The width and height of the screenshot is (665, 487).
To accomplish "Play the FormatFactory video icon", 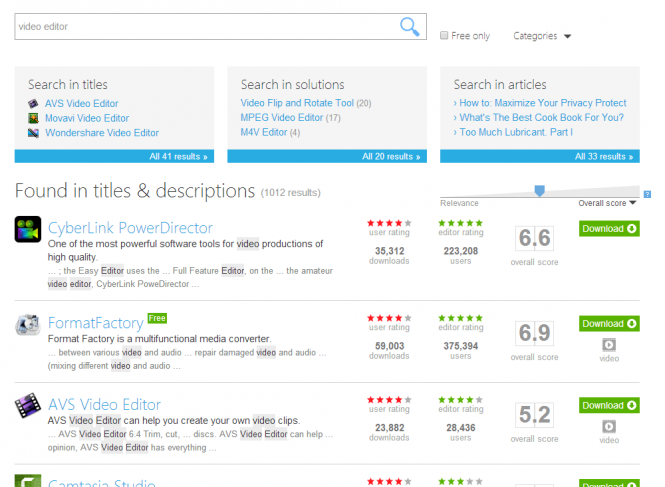I will click(x=609, y=344).
